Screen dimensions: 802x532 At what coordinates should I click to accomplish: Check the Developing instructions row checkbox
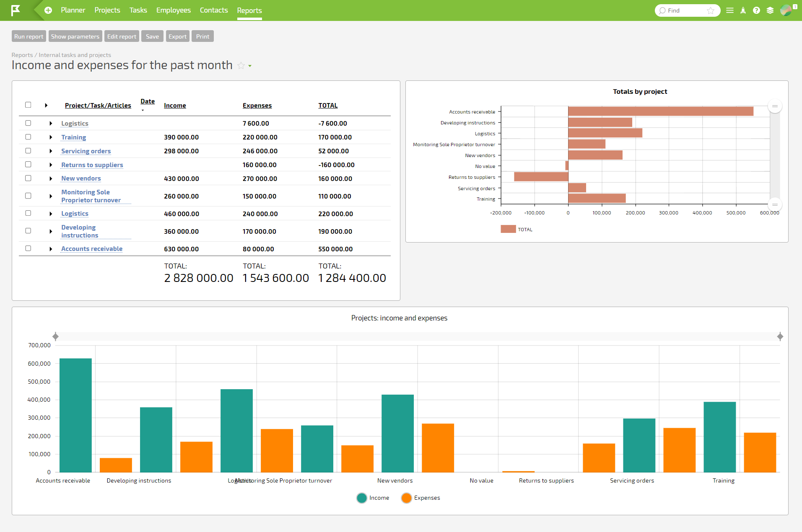coord(28,230)
